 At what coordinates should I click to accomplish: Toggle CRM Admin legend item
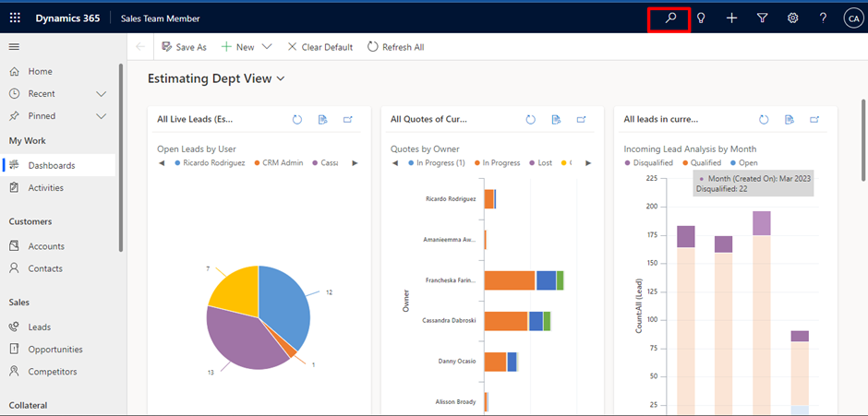coord(279,163)
